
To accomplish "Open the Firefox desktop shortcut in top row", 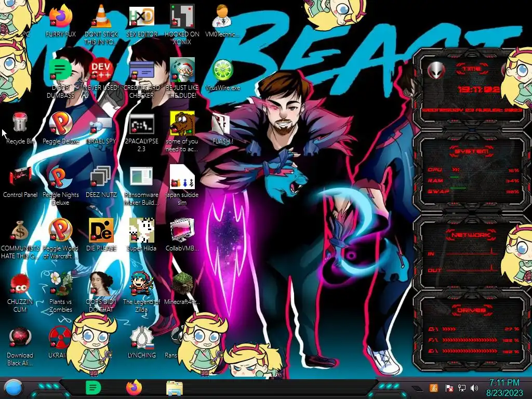I will point(60,17).
